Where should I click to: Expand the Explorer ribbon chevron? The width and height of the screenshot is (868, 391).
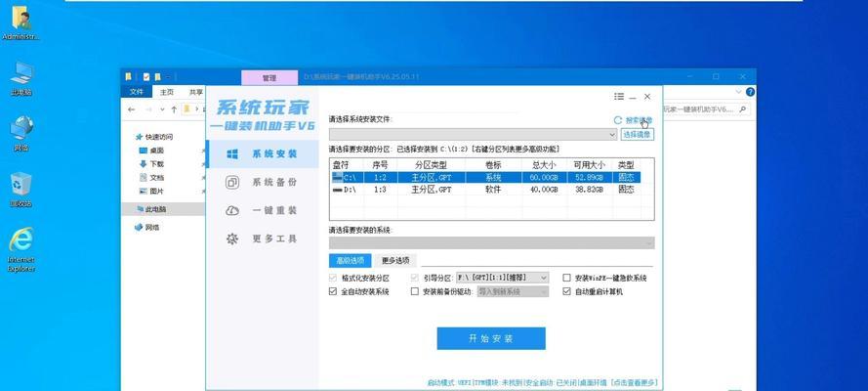pos(738,92)
